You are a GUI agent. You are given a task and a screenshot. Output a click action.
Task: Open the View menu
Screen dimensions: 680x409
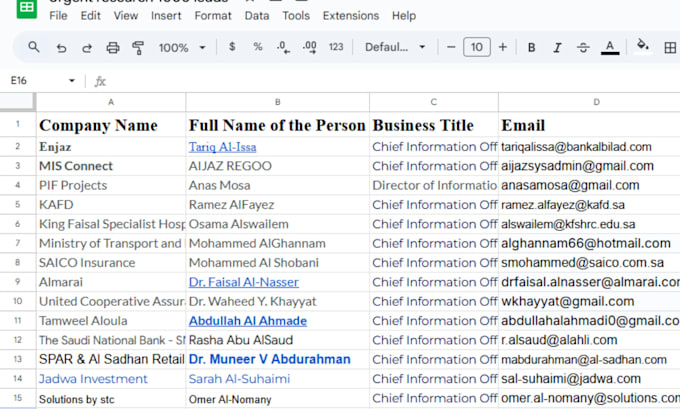(125, 16)
